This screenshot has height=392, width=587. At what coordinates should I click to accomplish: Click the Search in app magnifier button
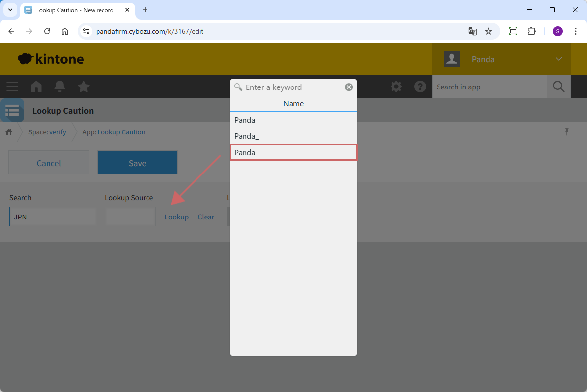point(558,87)
